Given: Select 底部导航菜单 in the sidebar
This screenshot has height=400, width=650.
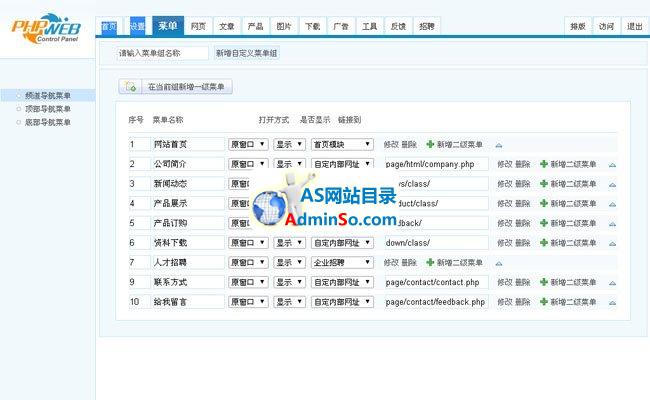Looking at the screenshot, I should click(x=48, y=122).
